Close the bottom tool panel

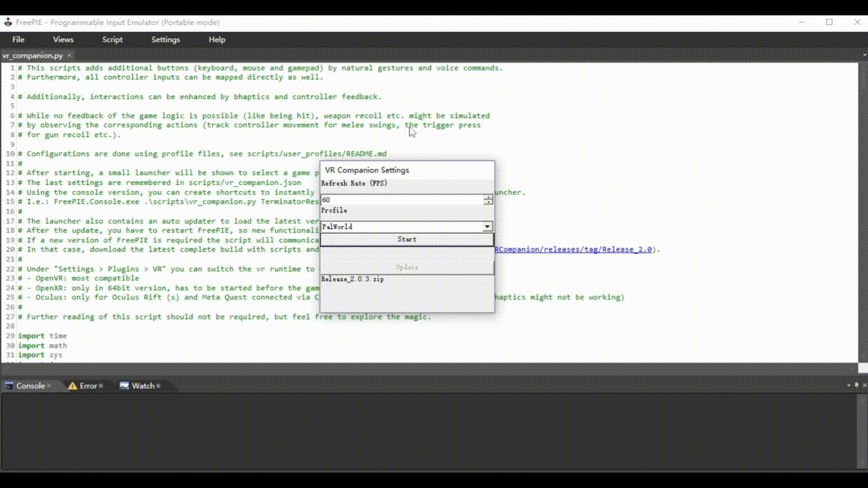pos(864,385)
